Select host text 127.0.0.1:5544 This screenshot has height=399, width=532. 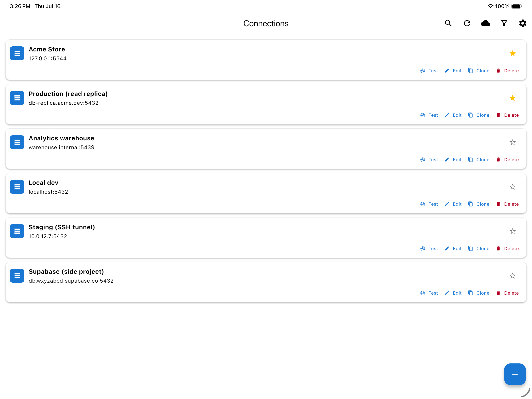pyautogui.click(x=48, y=58)
